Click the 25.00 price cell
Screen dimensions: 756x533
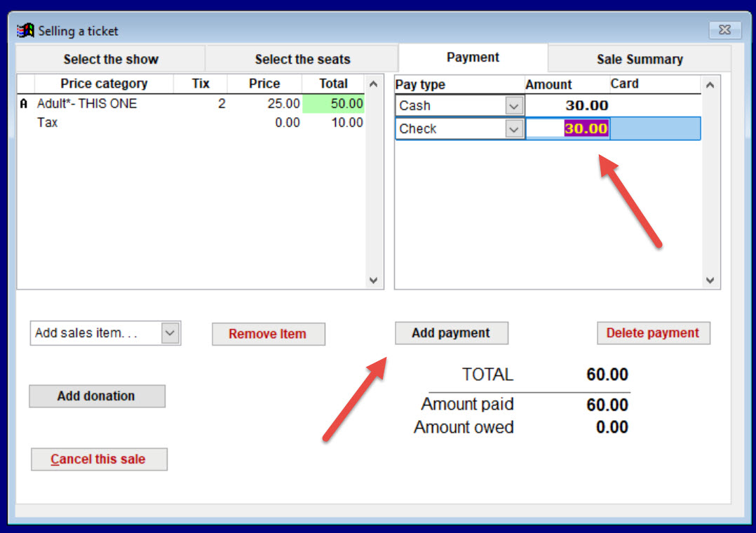click(283, 104)
